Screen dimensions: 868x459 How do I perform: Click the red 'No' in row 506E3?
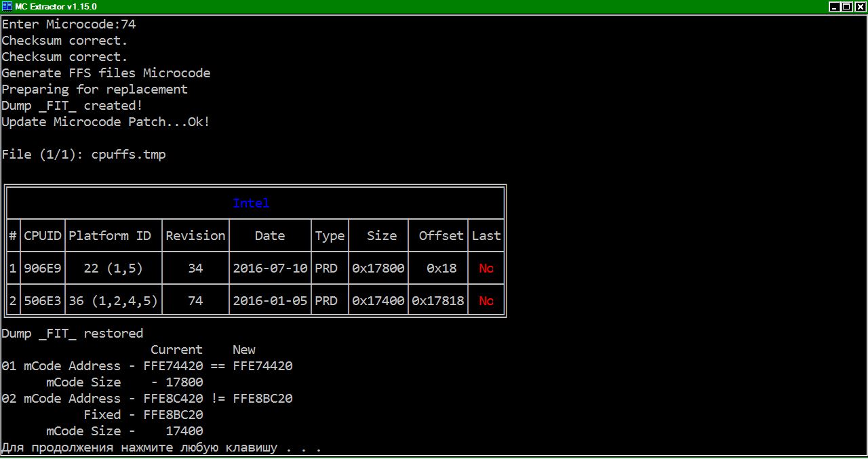486,301
